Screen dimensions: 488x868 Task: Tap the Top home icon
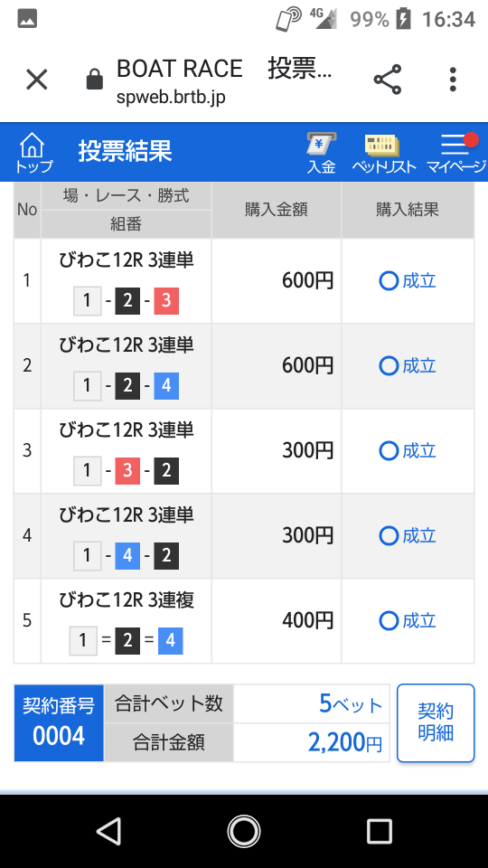point(33,152)
